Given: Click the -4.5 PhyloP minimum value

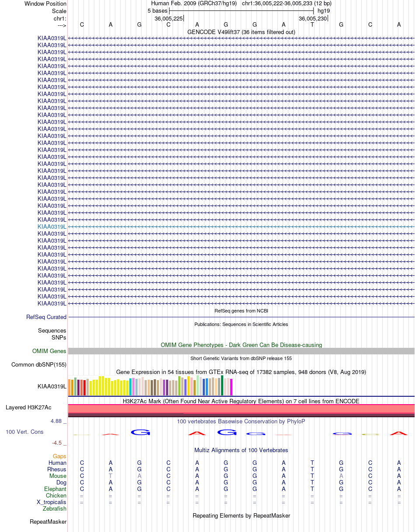Looking at the screenshot, I should click(59, 443).
